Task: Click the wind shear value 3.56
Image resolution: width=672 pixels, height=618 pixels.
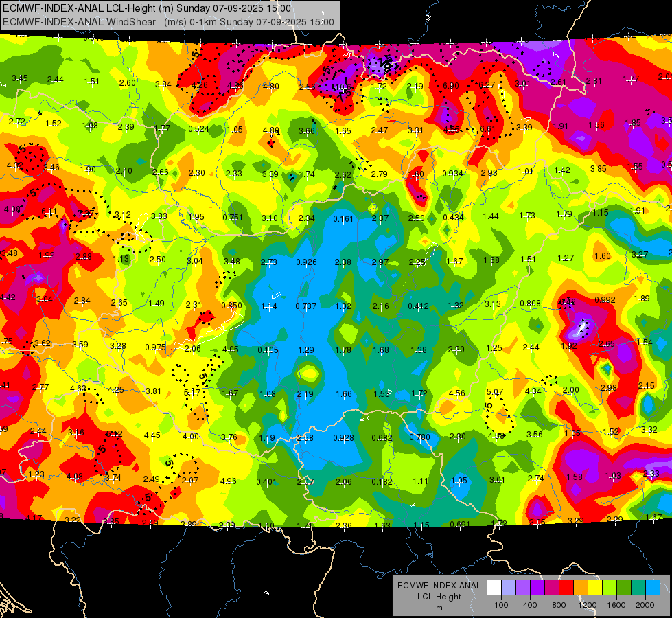Action: 535,435
